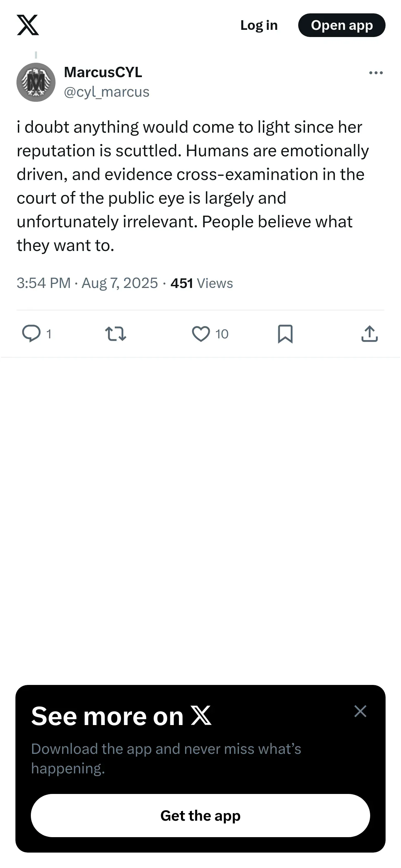This screenshot has width=401, height=868.
Task: Open the Log in link
Action: click(259, 25)
